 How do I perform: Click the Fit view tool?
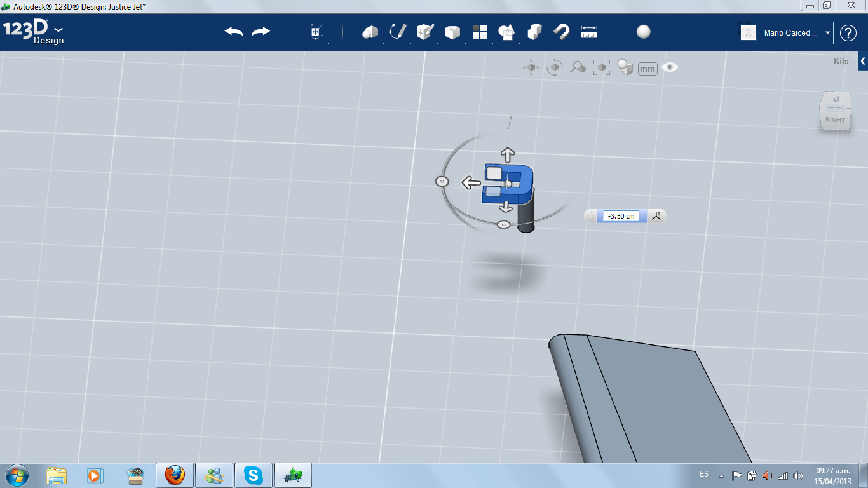click(601, 67)
